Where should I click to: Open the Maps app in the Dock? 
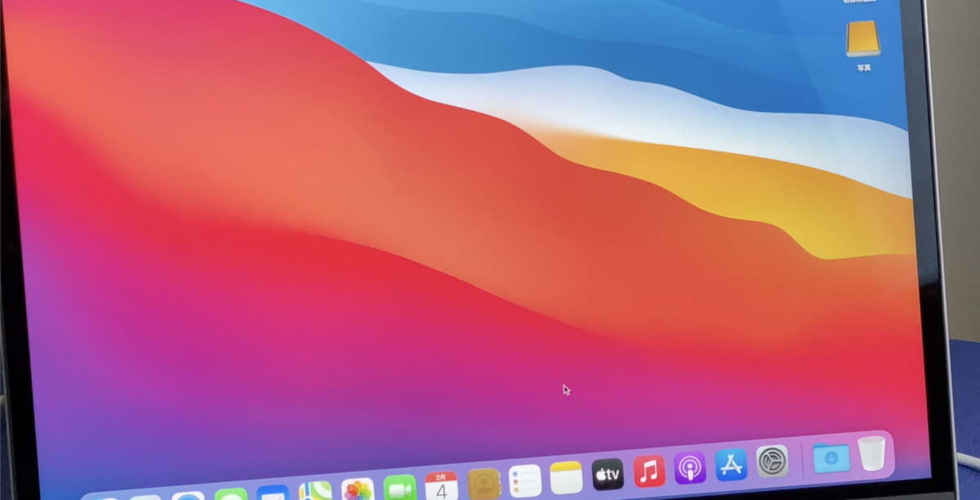pos(315,492)
